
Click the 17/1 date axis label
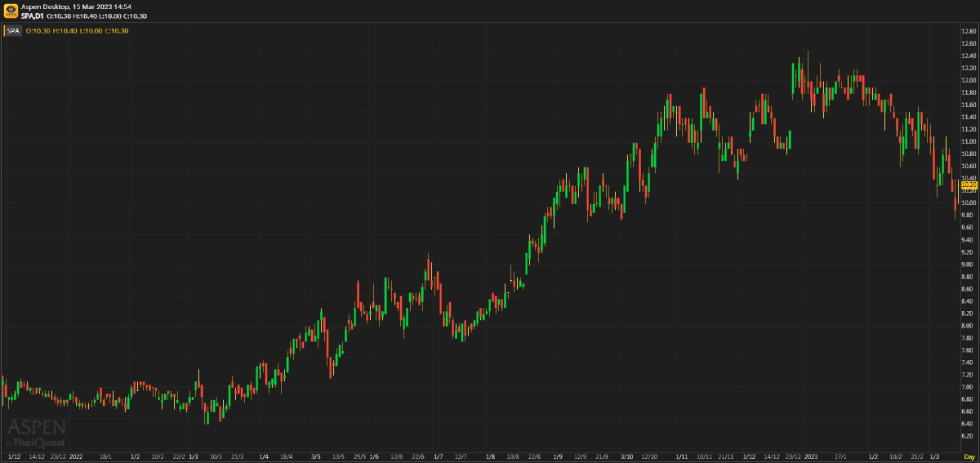(x=842, y=456)
